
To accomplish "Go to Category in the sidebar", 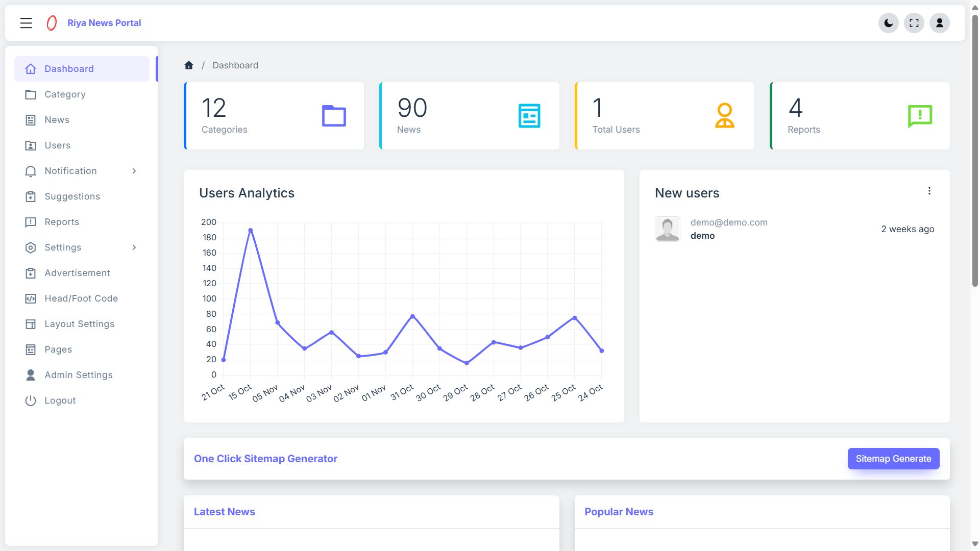I will [65, 94].
